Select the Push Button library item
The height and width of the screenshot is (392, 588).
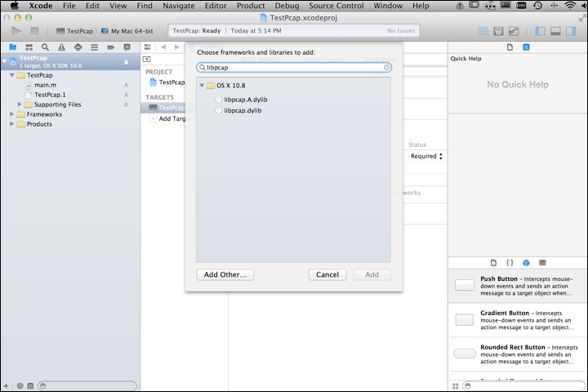(x=518, y=286)
